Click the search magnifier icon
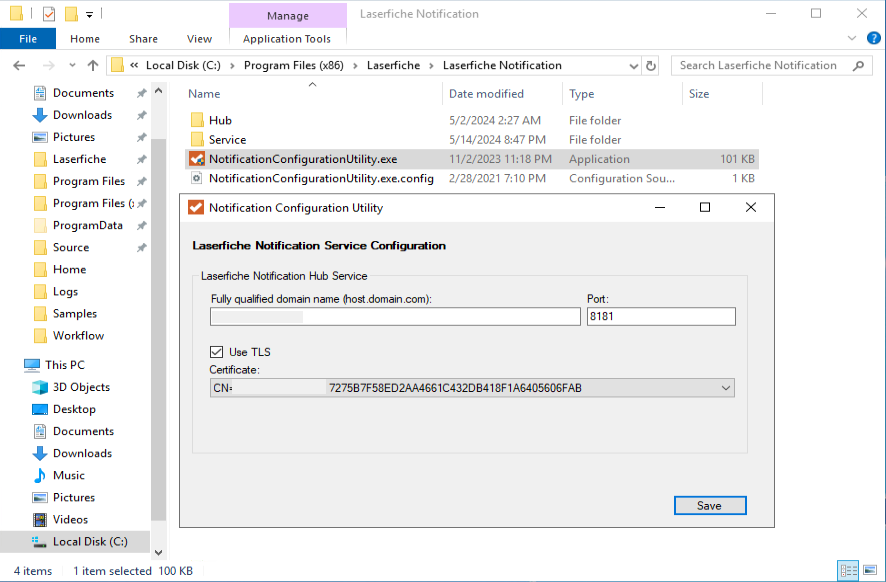The height and width of the screenshot is (582, 886). point(858,66)
